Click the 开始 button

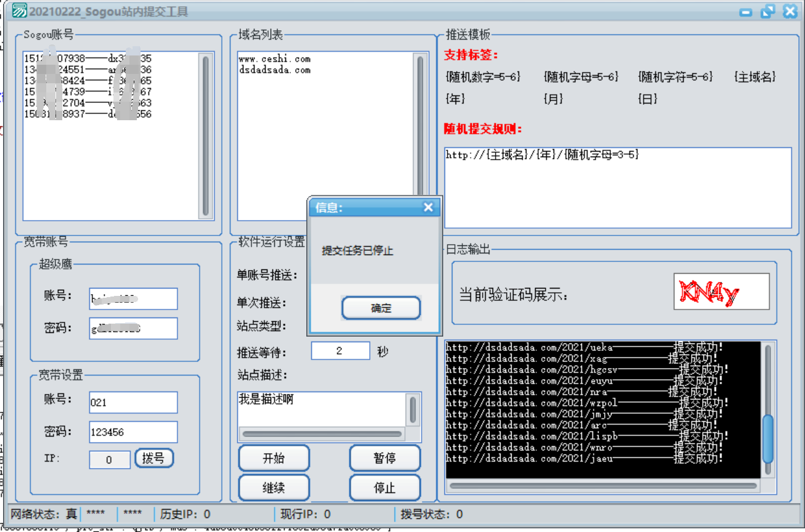pos(274,458)
